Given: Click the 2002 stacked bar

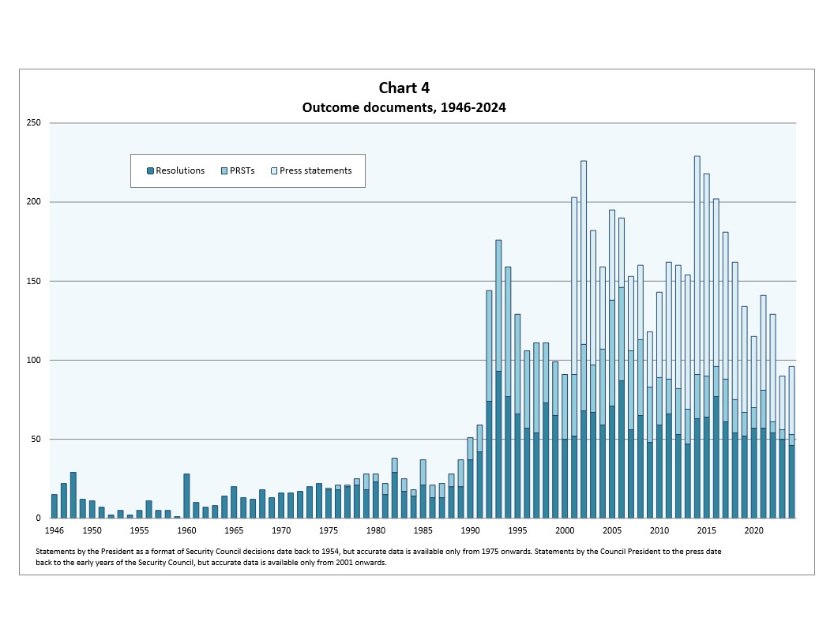Looking at the screenshot, I should 584,339.
